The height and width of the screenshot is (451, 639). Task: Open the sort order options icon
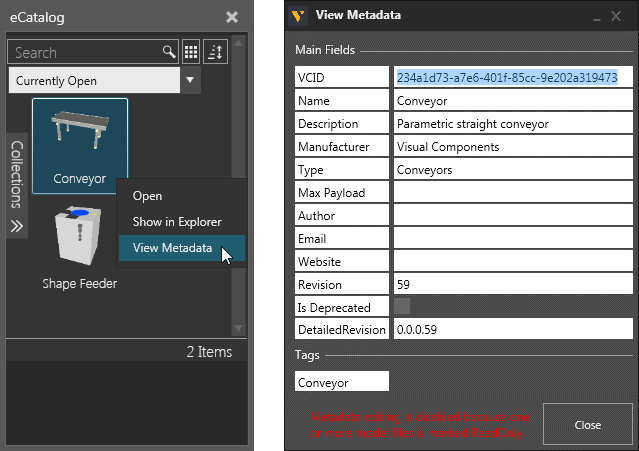(x=217, y=52)
